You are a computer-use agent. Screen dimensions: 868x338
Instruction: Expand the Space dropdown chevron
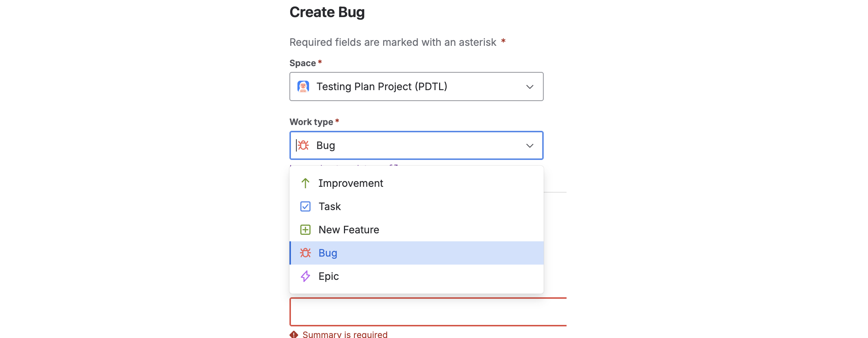[x=530, y=87]
